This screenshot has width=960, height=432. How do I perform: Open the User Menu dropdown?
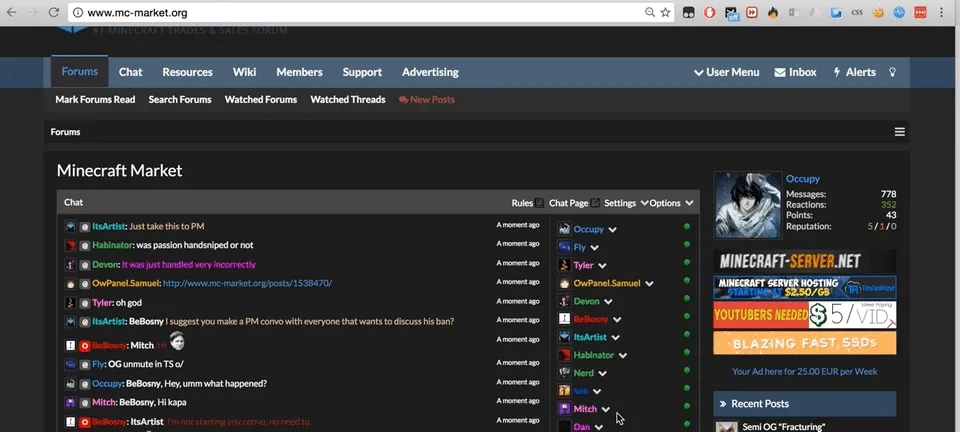click(727, 72)
